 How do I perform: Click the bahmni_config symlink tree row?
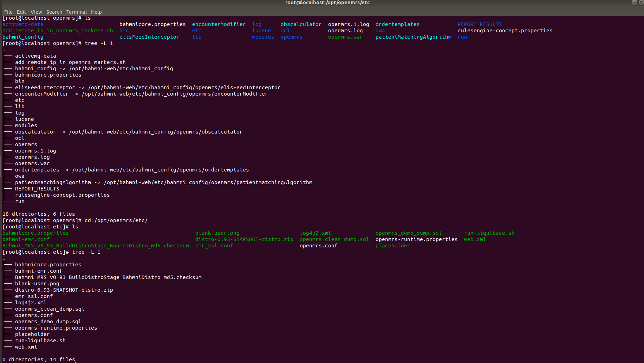click(x=94, y=69)
